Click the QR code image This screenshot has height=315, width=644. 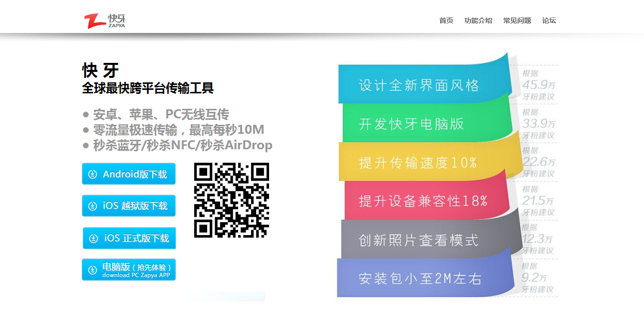pos(232,200)
